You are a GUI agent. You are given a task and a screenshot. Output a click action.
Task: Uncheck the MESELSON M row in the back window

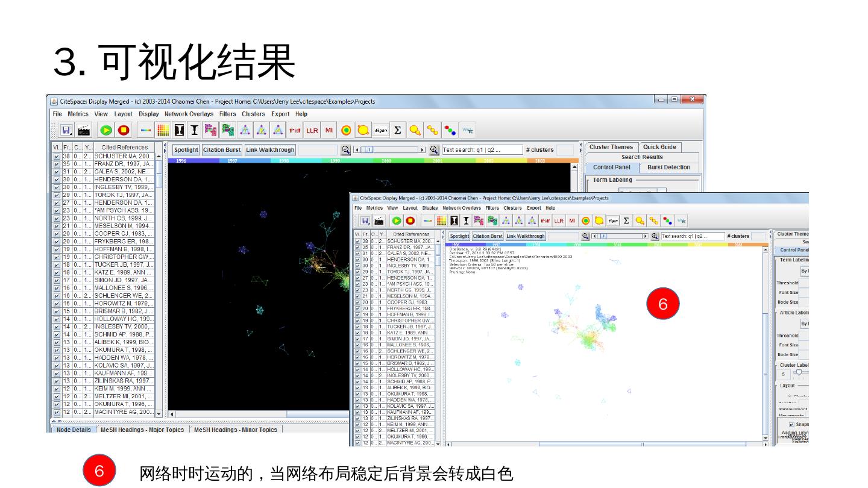(x=57, y=226)
